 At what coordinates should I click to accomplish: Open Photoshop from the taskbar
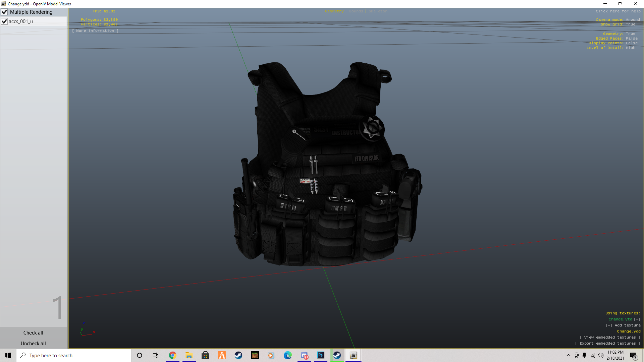coord(320,355)
